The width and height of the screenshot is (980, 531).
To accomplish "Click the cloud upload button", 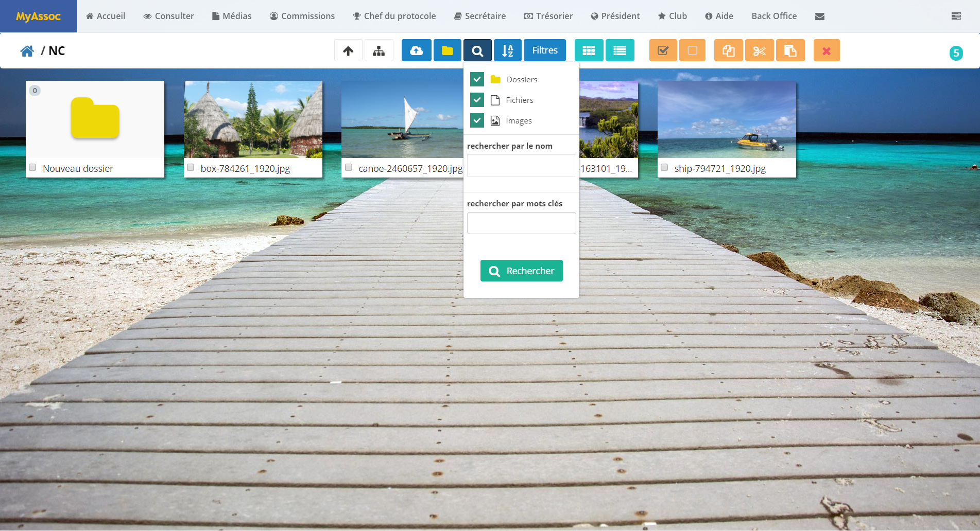I will coord(417,50).
